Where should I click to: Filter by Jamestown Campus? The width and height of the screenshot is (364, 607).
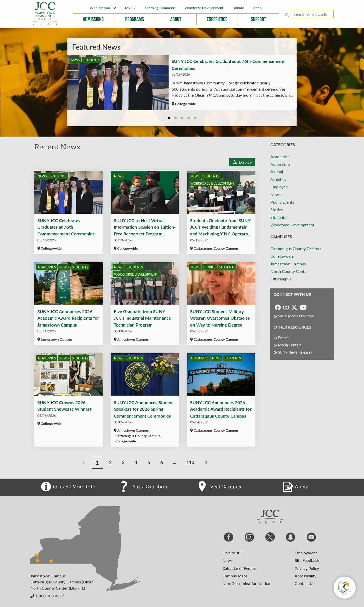click(288, 264)
